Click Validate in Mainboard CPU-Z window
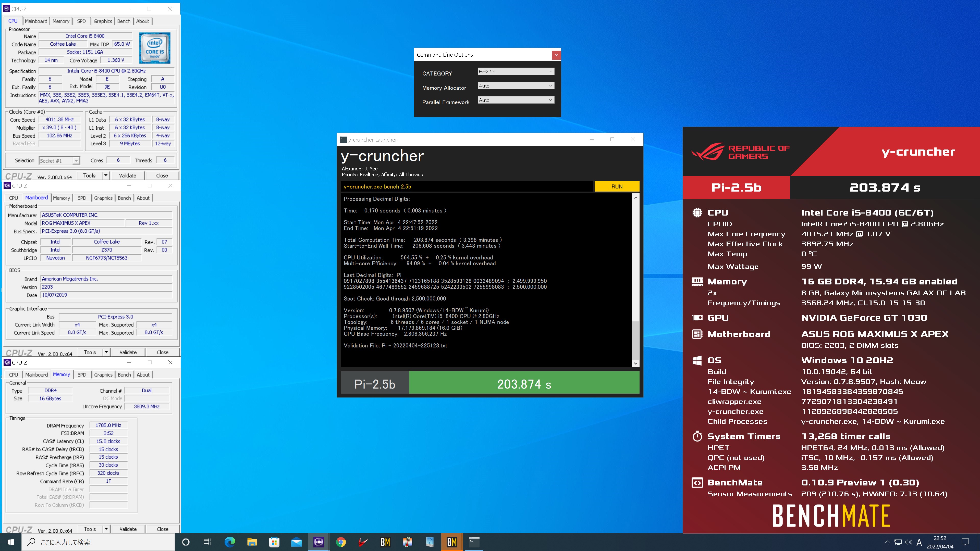Screen dimensions: 980x551 coord(128,353)
